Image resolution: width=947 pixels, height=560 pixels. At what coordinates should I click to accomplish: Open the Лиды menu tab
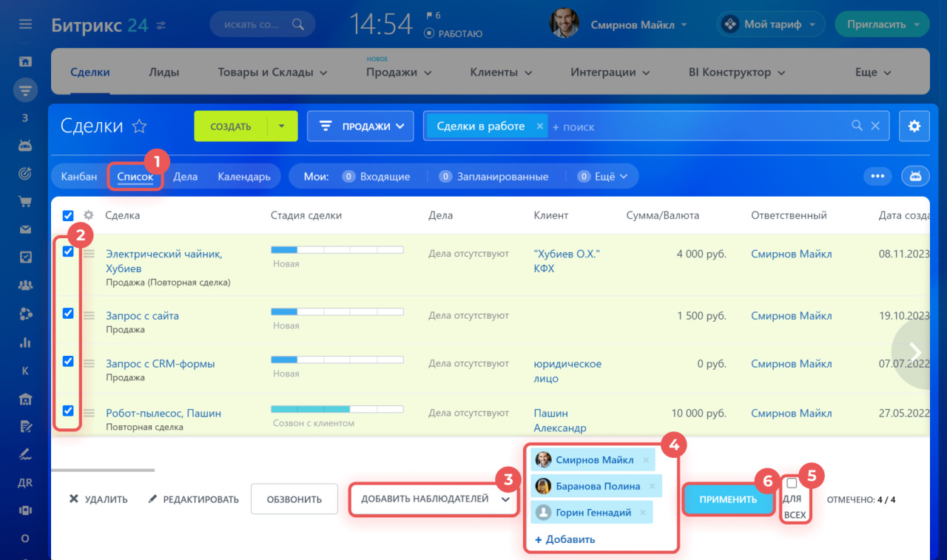click(x=164, y=72)
